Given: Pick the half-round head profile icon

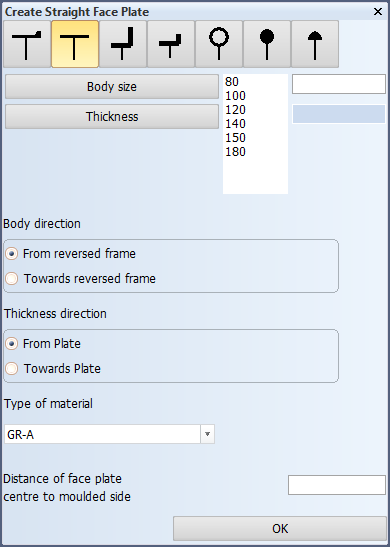Looking at the screenshot, I should click(x=315, y=44).
